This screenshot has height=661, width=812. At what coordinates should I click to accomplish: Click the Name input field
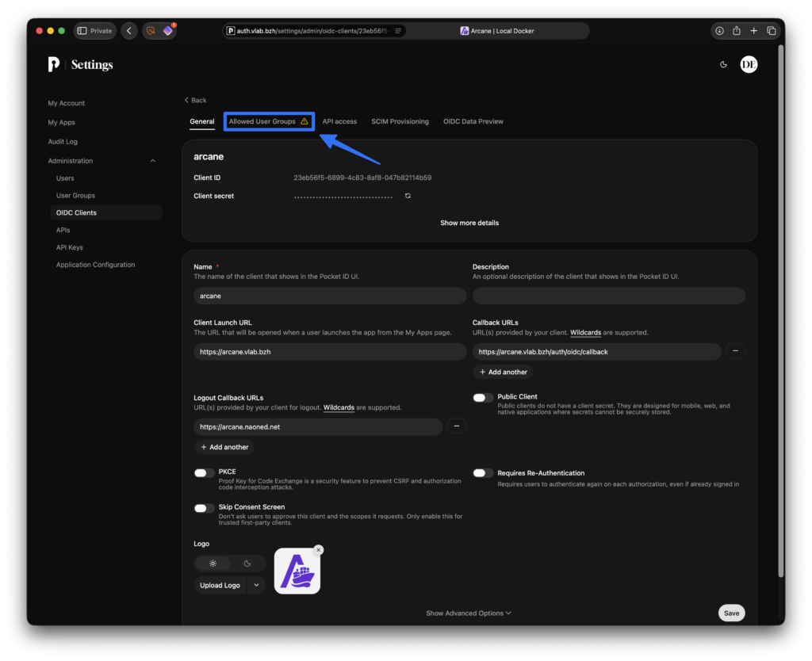click(x=330, y=296)
